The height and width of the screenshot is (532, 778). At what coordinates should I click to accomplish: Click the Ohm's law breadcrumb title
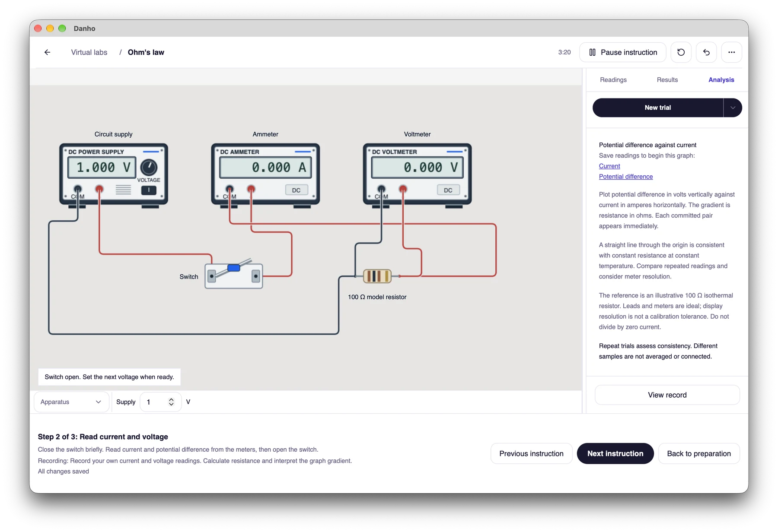[x=146, y=52]
